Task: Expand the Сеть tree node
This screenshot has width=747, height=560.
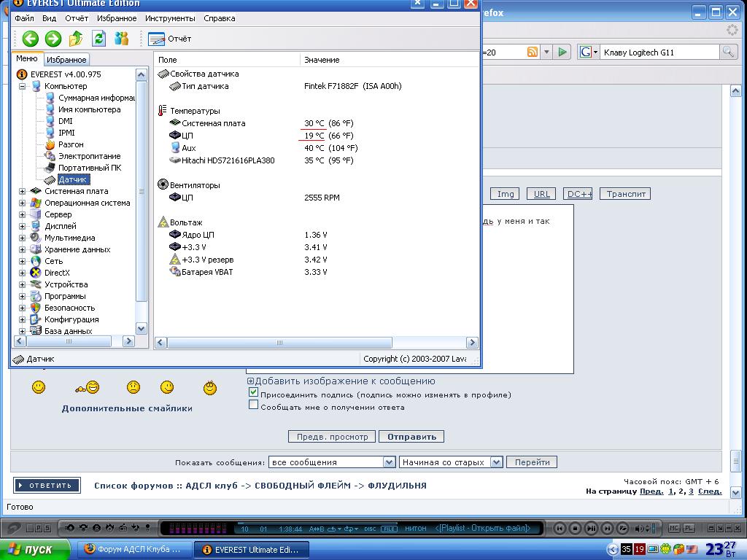Action: pos(22,261)
